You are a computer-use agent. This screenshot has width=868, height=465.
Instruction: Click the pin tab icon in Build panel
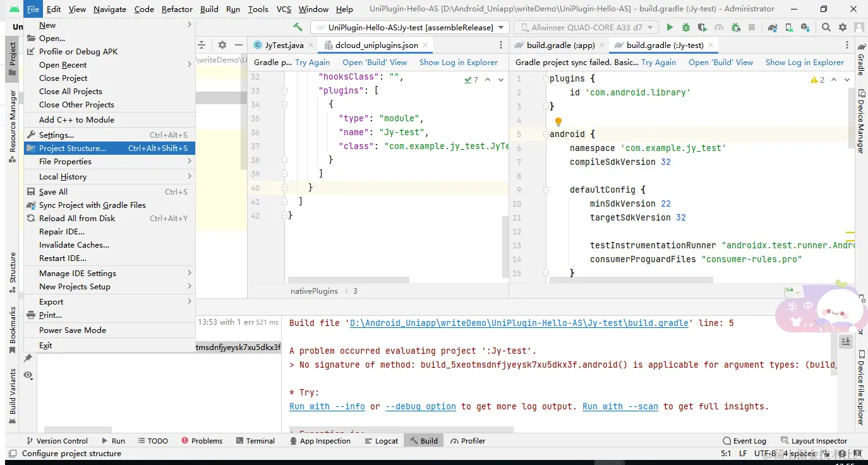(x=28, y=358)
